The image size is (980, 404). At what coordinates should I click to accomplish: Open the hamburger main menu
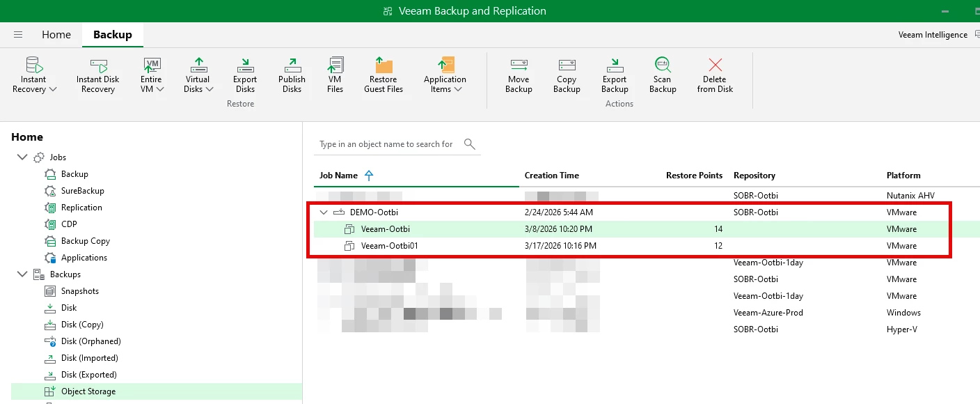[x=18, y=35]
